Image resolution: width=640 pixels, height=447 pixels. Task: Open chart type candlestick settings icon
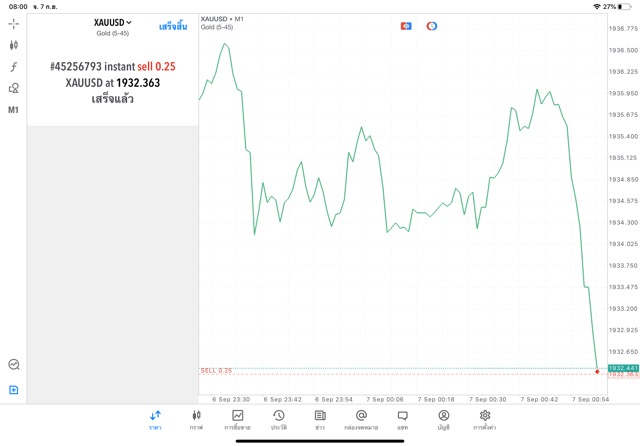[x=14, y=45]
